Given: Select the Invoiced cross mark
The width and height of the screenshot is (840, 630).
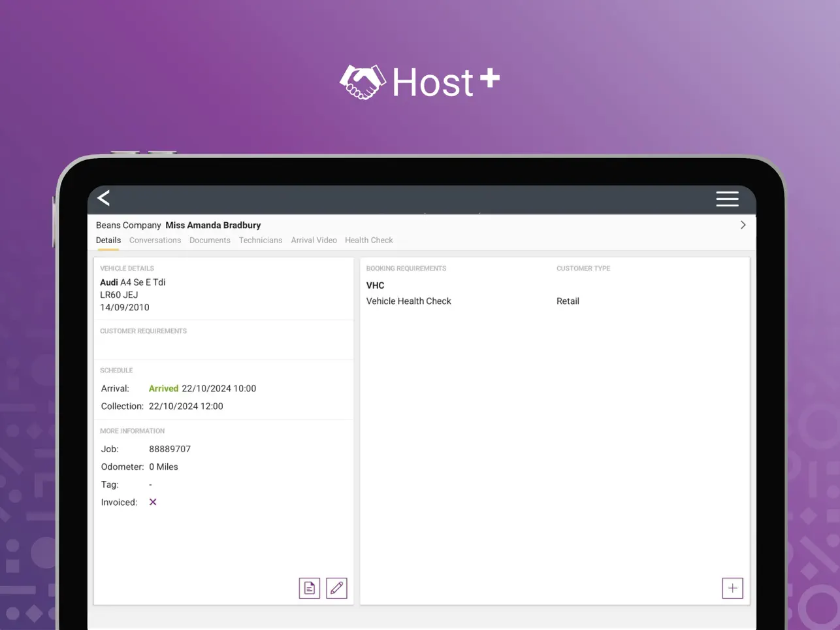Looking at the screenshot, I should point(153,502).
